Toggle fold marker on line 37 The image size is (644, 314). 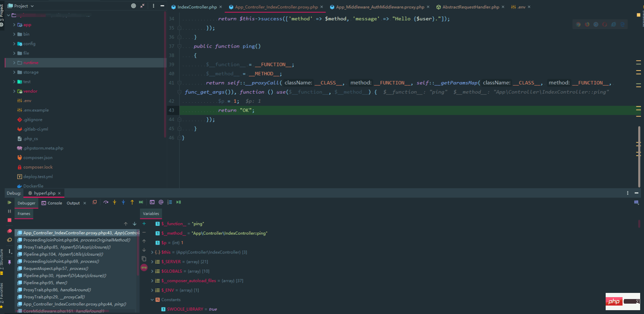(x=179, y=46)
